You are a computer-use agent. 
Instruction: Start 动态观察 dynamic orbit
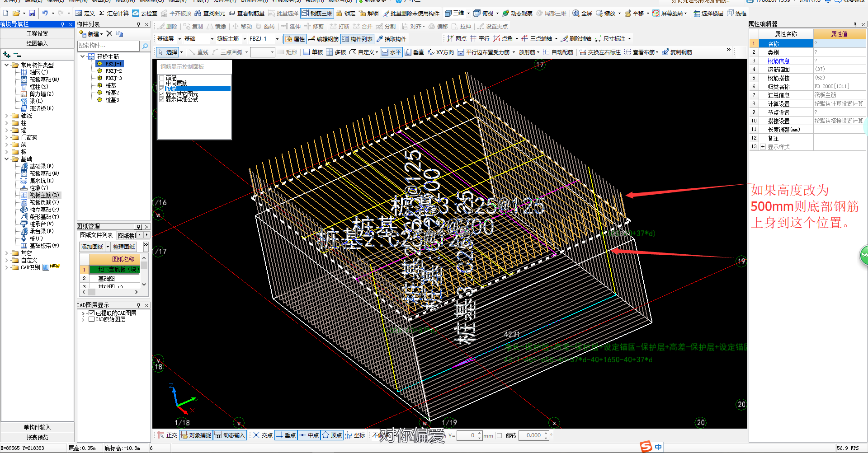tap(517, 13)
